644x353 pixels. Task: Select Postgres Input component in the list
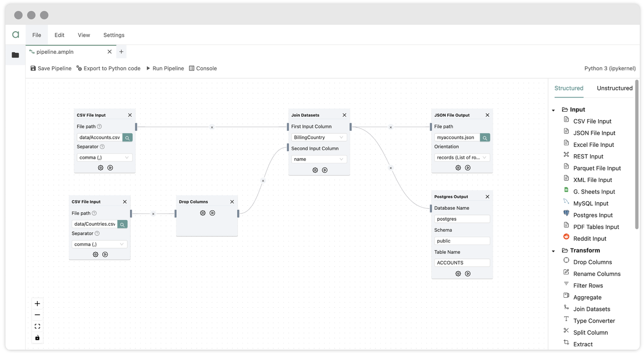point(593,215)
